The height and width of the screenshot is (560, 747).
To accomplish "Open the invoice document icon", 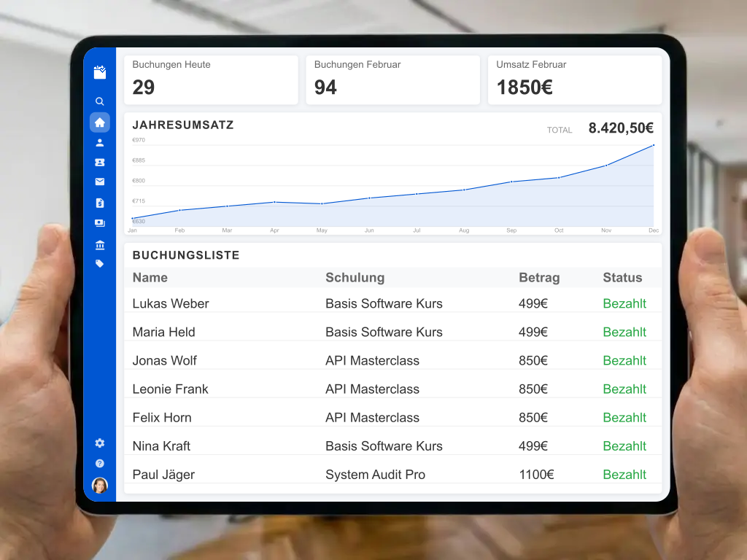I will [x=100, y=203].
